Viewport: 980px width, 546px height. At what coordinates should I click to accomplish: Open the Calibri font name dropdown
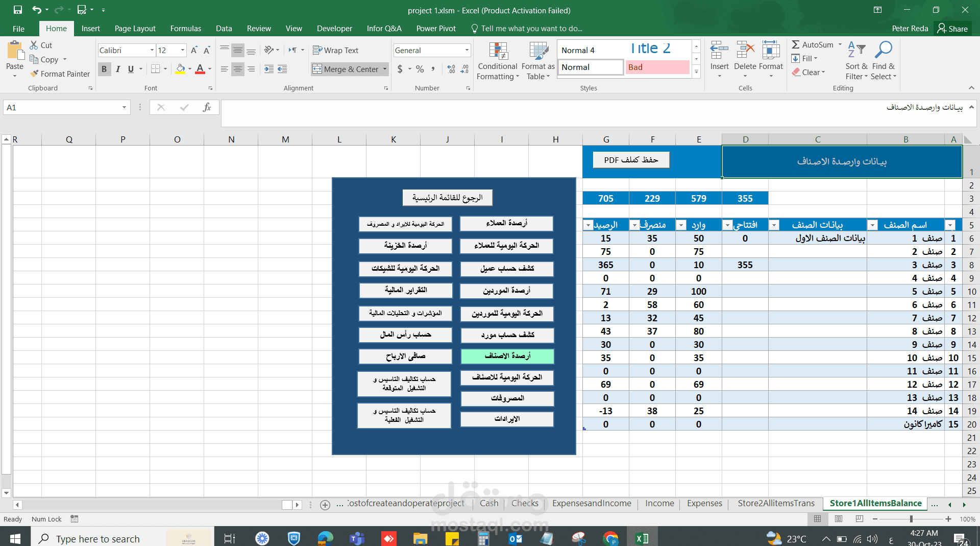point(152,50)
